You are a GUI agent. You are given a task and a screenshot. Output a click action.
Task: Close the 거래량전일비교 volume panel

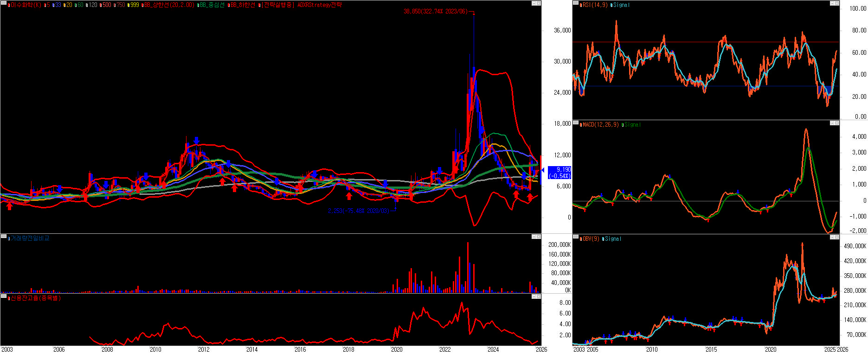[x=539, y=237]
